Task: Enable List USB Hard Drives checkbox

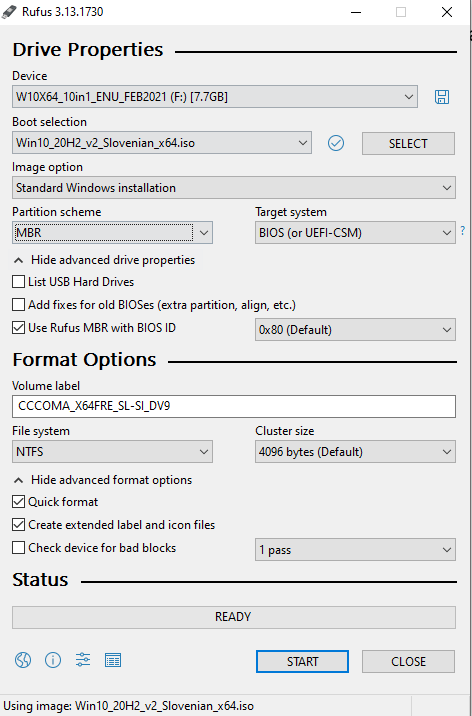Action: [x=18, y=282]
